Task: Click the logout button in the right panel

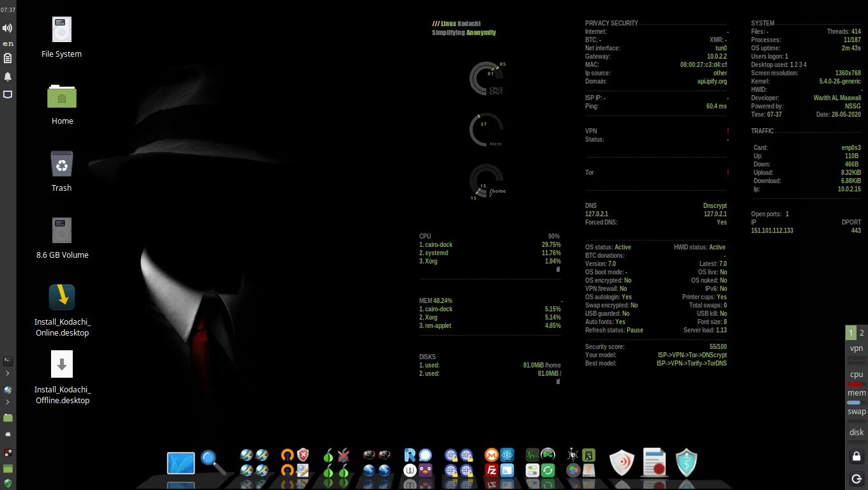Action: point(857,479)
